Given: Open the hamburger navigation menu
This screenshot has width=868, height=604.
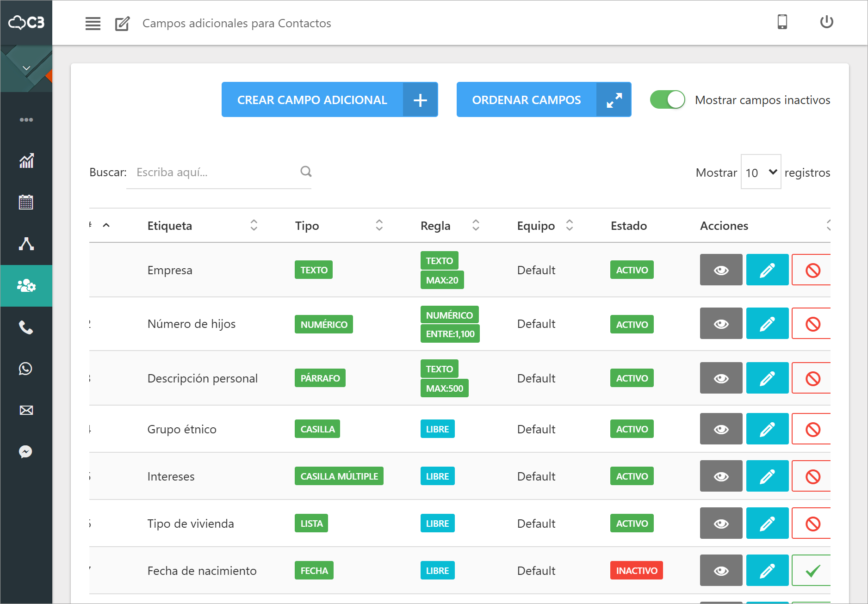Looking at the screenshot, I should [x=93, y=23].
